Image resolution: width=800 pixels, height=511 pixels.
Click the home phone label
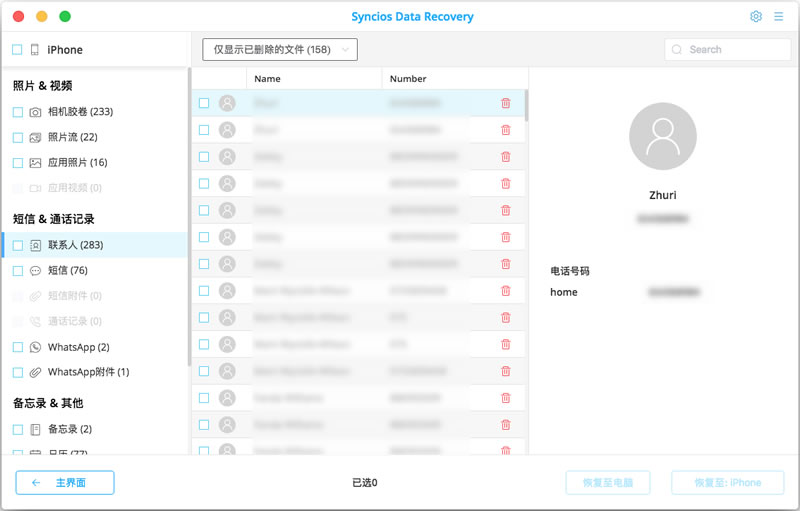point(564,292)
